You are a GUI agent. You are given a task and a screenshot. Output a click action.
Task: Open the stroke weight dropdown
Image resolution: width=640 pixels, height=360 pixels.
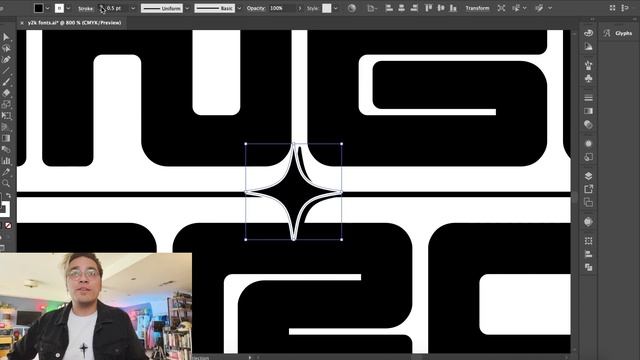point(133,8)
